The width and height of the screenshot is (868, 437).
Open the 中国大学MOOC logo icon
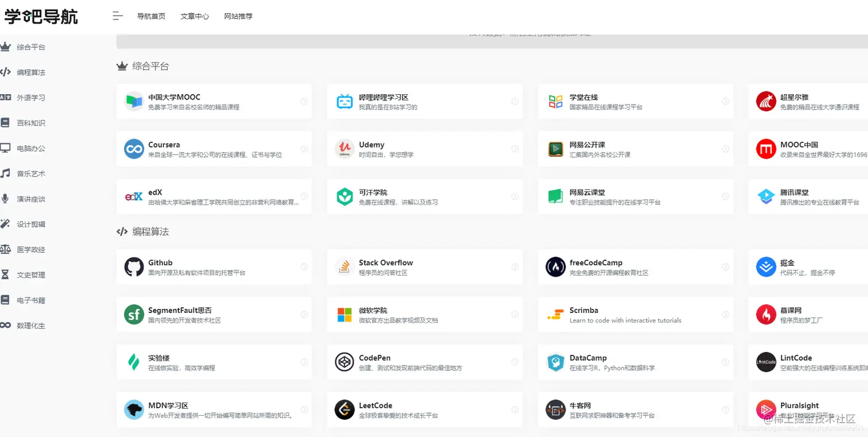tap(134, 102)
